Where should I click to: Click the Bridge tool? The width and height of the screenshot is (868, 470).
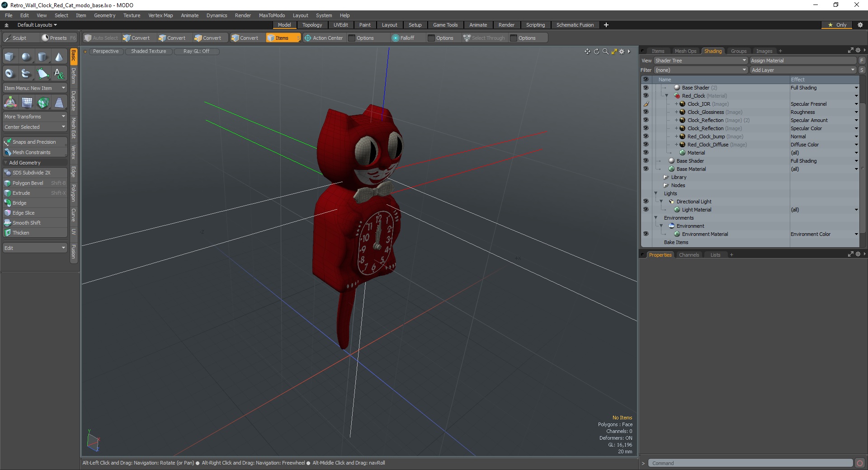(35, 203)
